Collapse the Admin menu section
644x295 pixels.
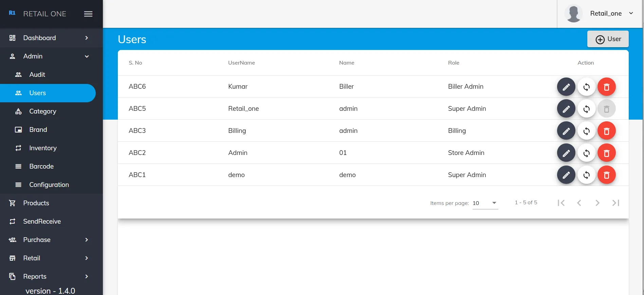(87, 56)
